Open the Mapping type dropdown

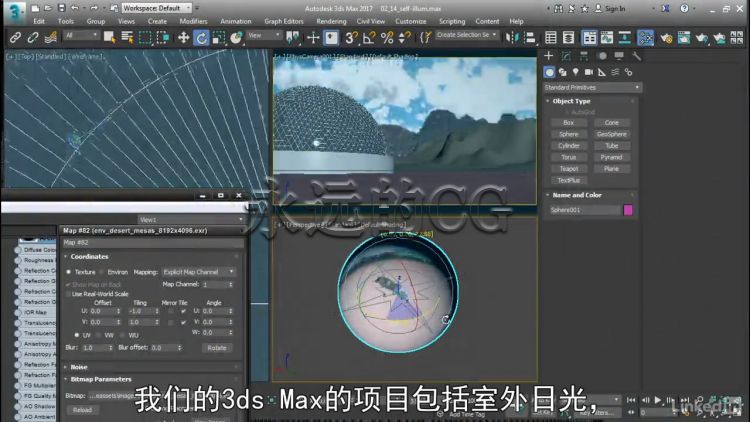click(x=199, y=272)
